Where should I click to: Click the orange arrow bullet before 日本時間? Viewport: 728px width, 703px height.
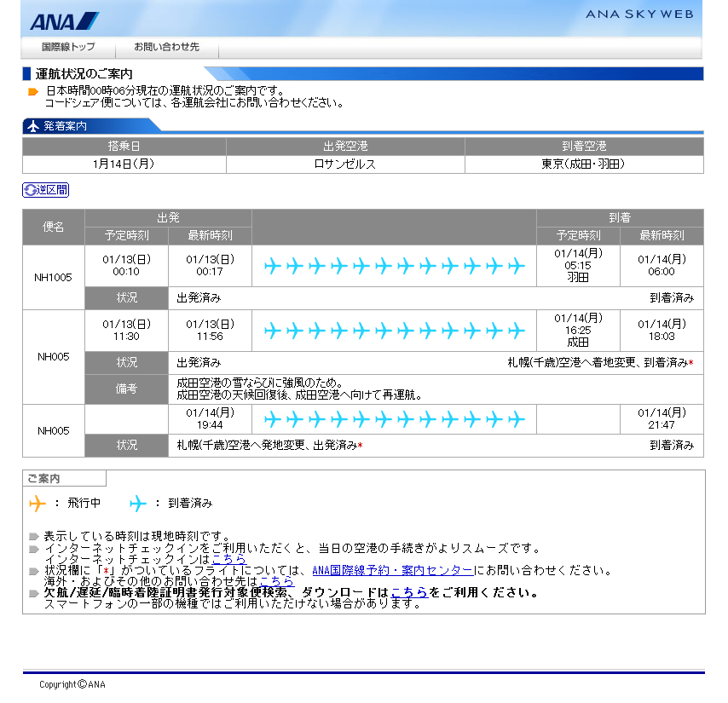coord(33,91)
